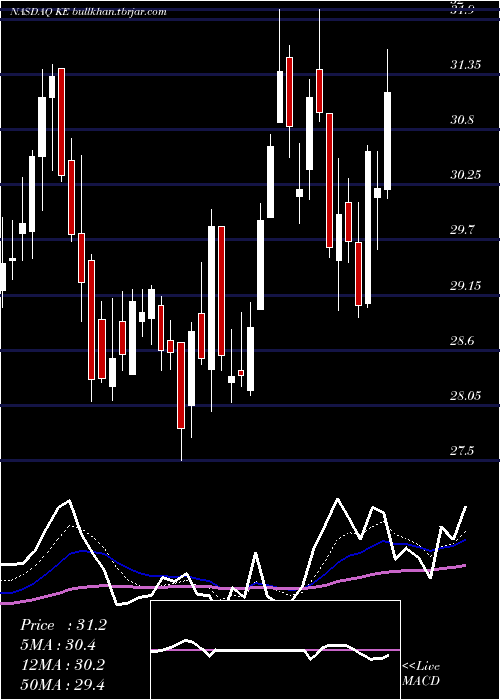Click the 50MA : 29.4 readout

point(62,684)
